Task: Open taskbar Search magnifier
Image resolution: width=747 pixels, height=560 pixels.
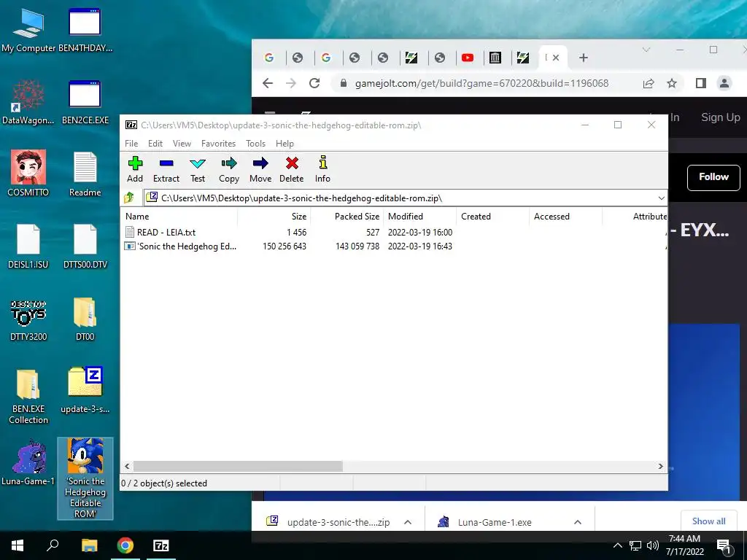Action: tap(53, 545)
